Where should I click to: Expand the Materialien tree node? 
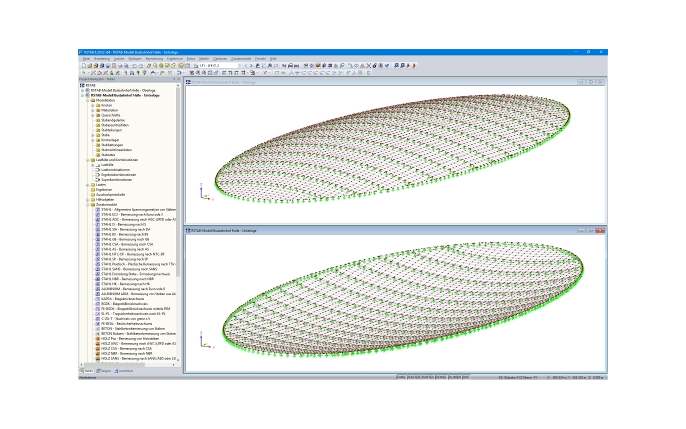pos(93,110)
